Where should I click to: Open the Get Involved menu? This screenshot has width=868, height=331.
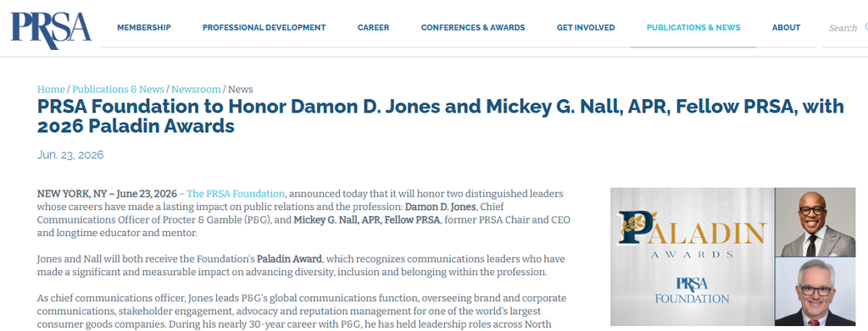(x=586, y=28)
